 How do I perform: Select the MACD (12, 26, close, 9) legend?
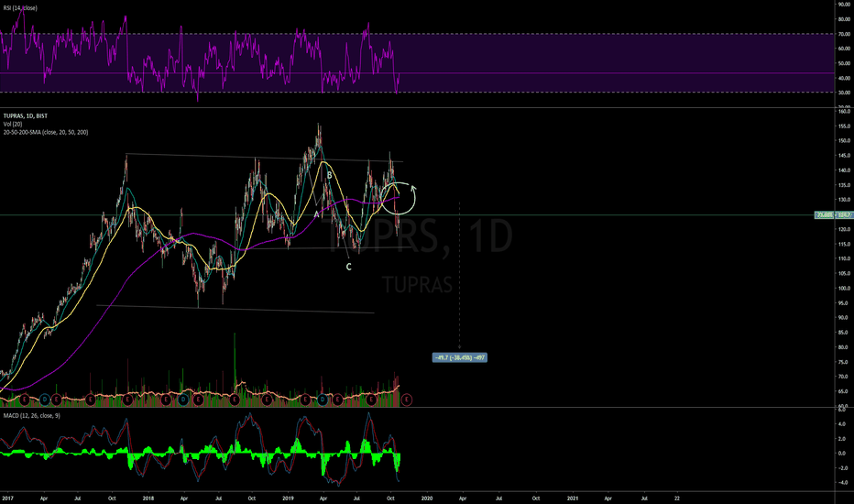31,416
